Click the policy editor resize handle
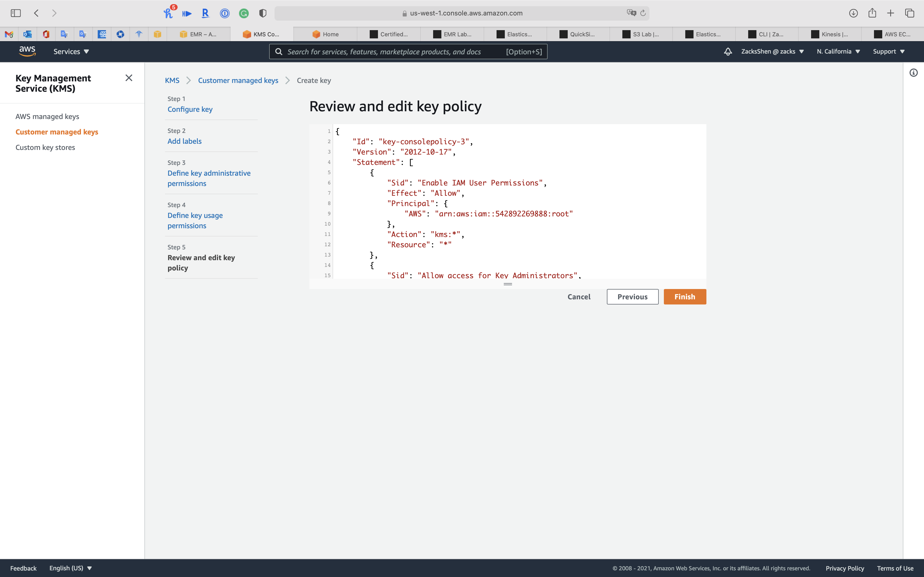The width and height of the screenshot is (924, 577). [507, 284]
